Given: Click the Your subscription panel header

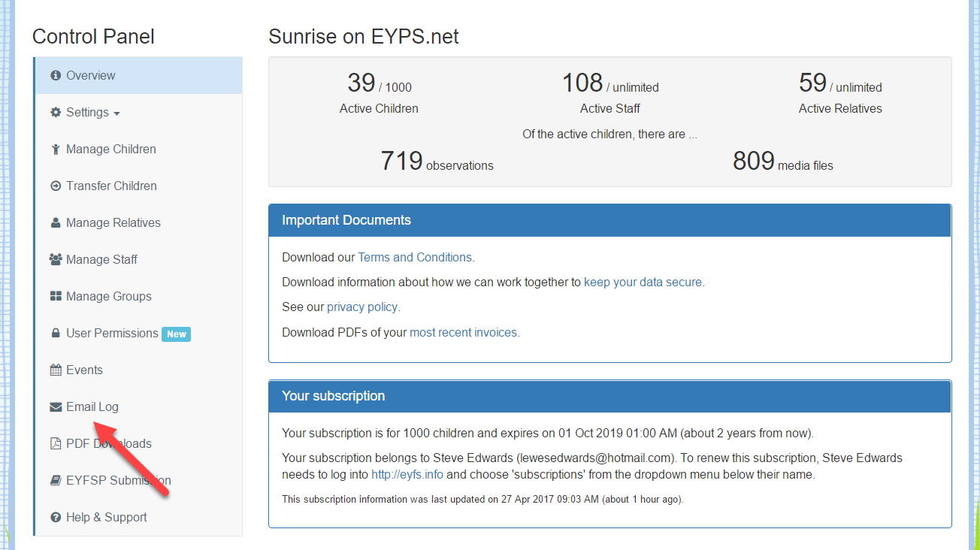Looking at the screenshot, I should click(610, 395).
